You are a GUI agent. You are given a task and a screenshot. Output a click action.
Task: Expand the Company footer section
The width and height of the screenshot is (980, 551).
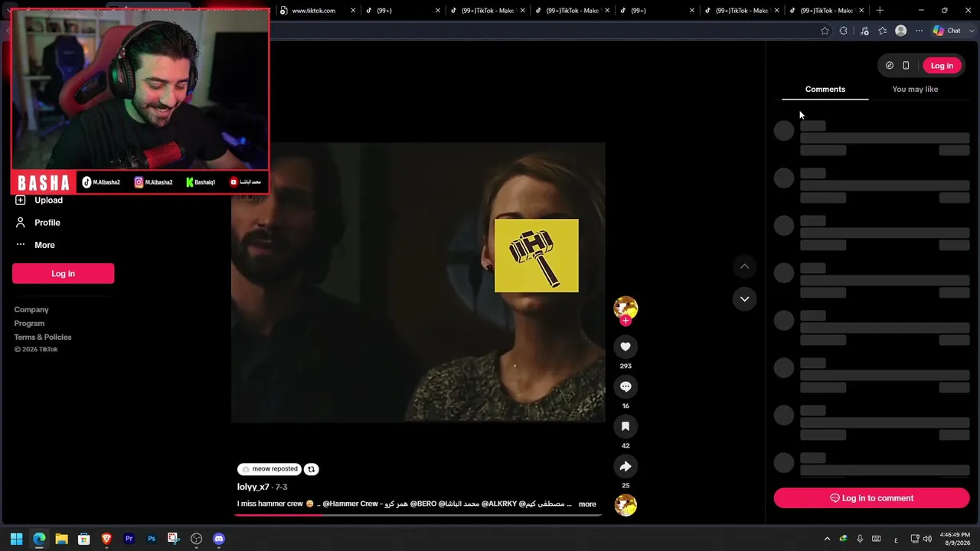(x=31, y=310)
